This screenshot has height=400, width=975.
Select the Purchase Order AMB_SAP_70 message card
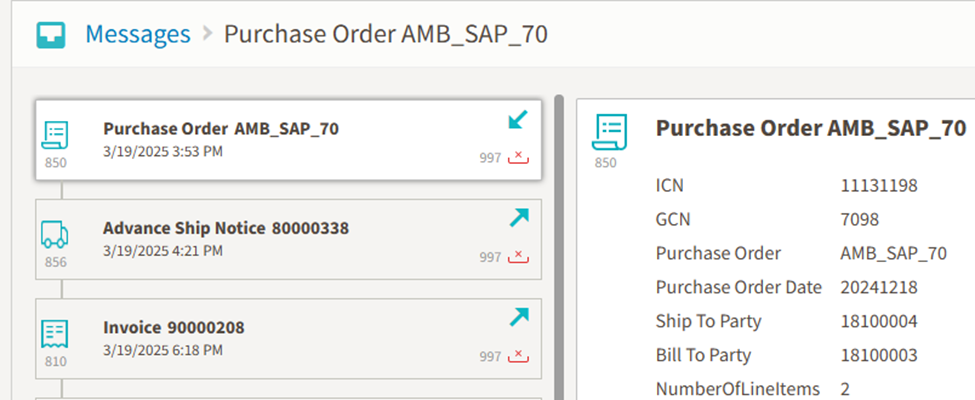289,141
